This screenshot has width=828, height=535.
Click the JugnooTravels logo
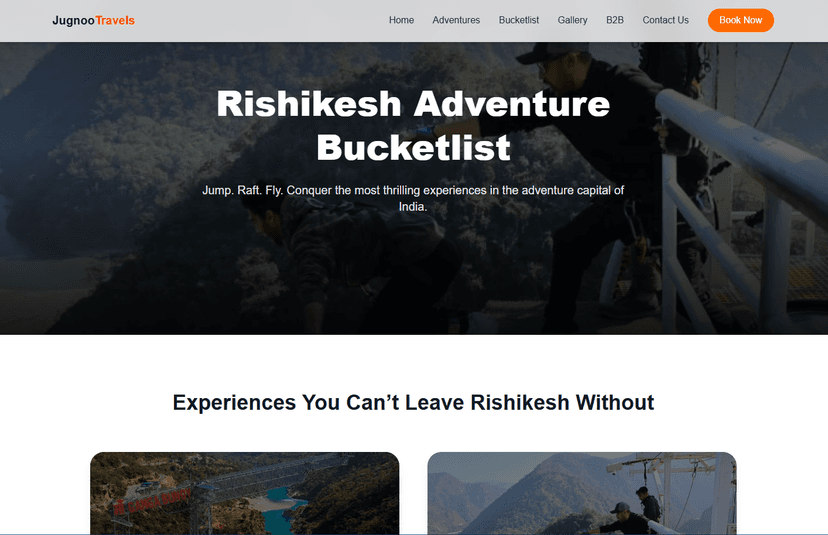[93, 21]
